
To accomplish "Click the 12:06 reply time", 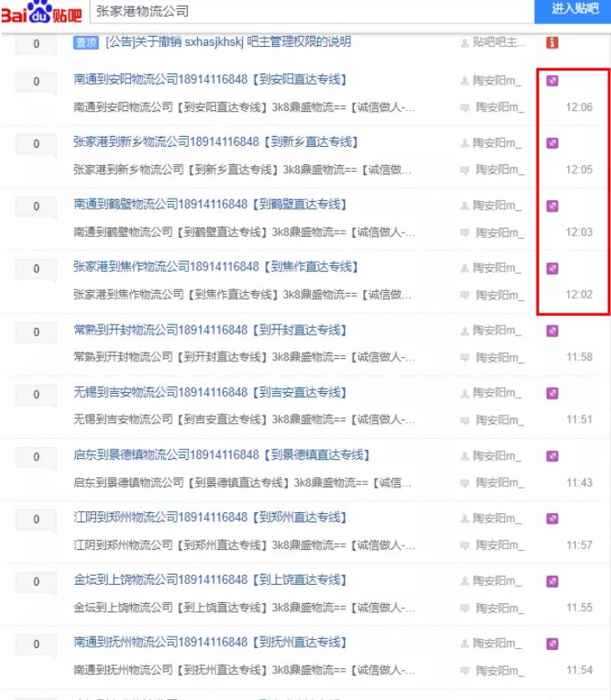I will pos(578,108).
